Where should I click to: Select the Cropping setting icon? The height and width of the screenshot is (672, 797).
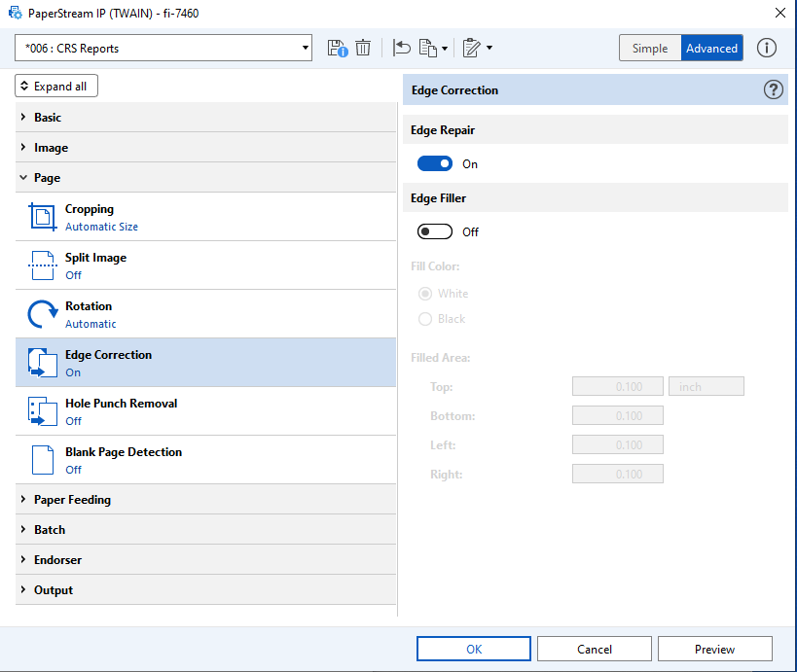42,217
